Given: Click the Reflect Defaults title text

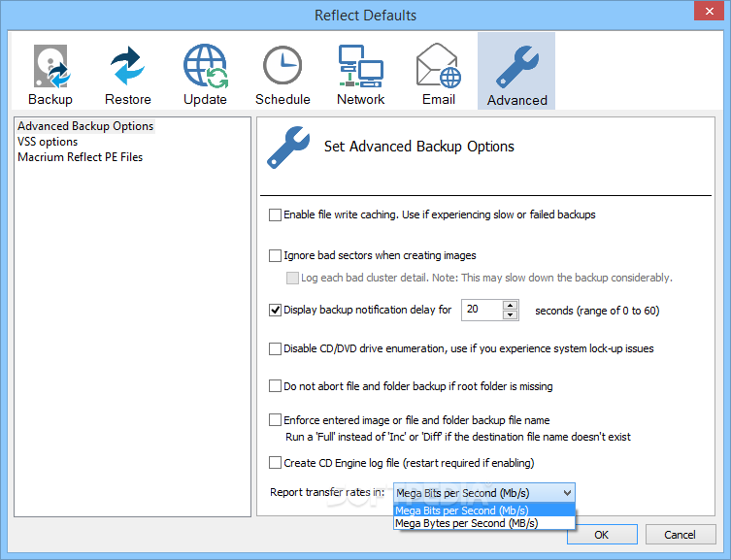Looking at the screenshot, I should coord(365,16).
